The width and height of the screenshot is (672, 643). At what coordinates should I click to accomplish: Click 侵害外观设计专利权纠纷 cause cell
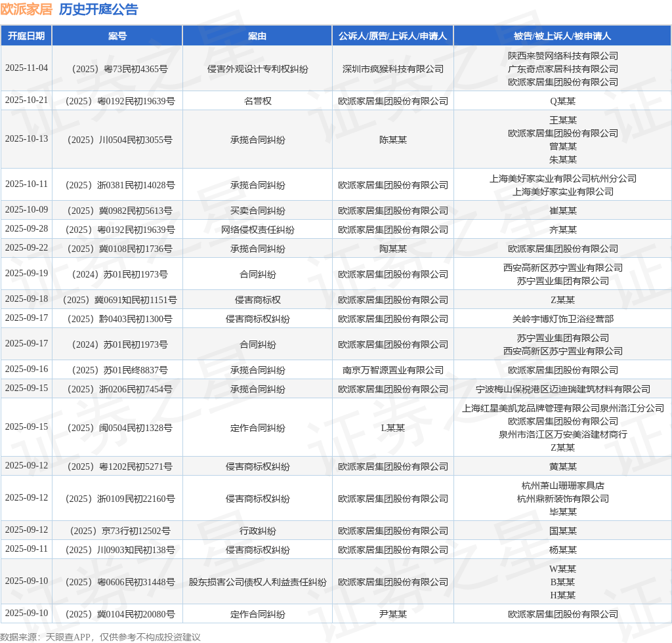point(257,69)
